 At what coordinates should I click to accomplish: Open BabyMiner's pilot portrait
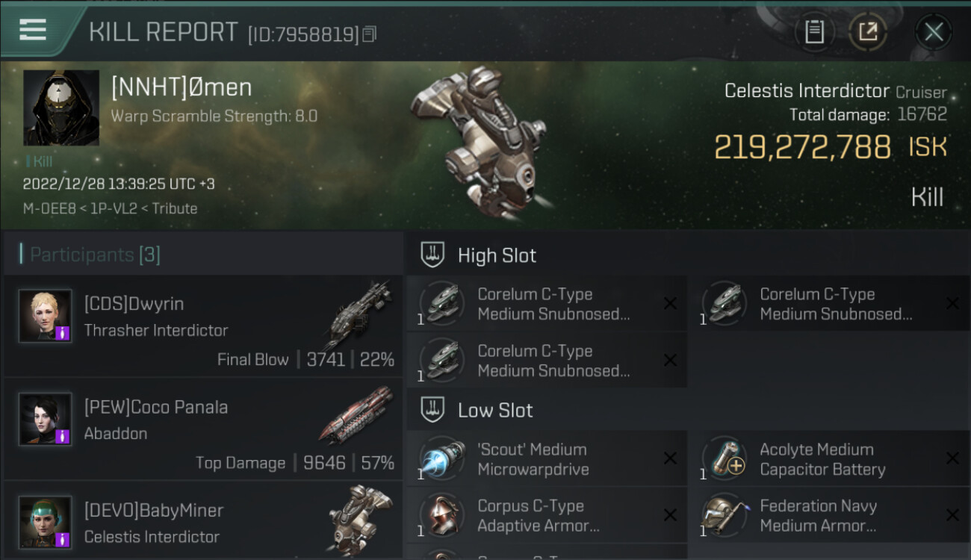click(45, 523)
